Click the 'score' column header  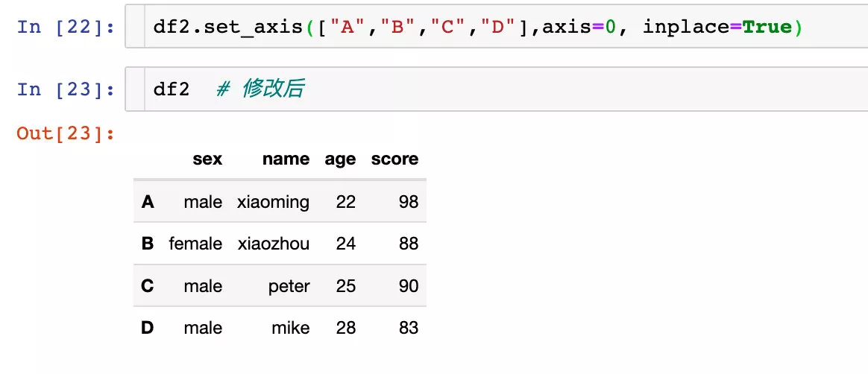click(x=394, y=159)
